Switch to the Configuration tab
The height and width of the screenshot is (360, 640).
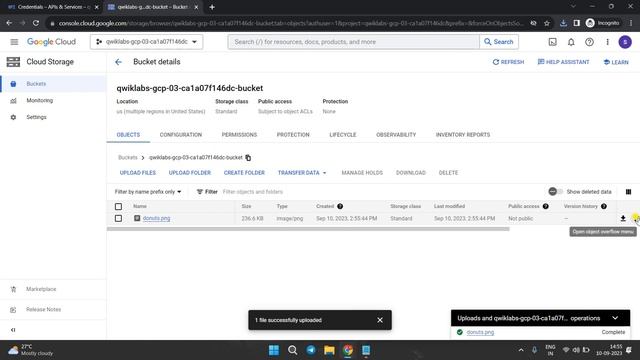181,135
